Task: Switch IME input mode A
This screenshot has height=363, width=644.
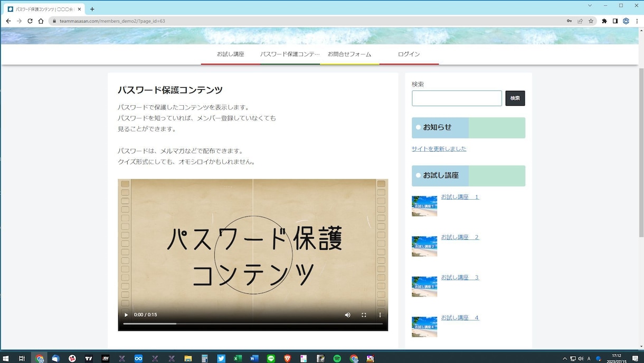Action: [589, 358]
